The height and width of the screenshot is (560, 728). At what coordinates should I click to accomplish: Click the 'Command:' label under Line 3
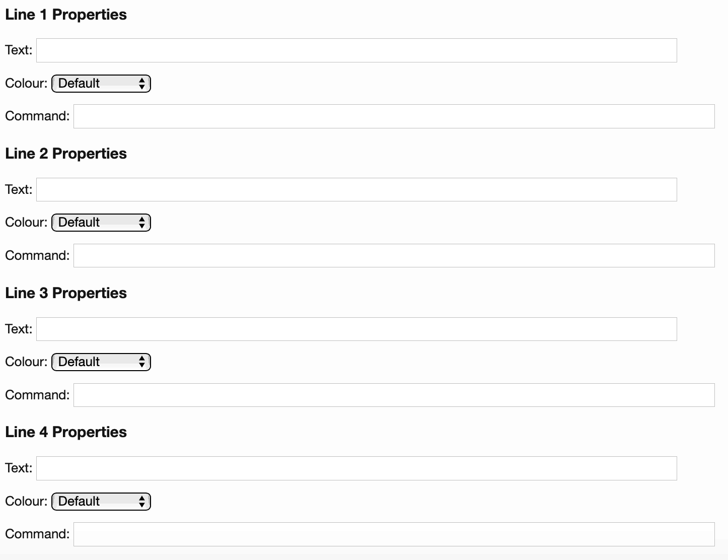pos(37,395)
